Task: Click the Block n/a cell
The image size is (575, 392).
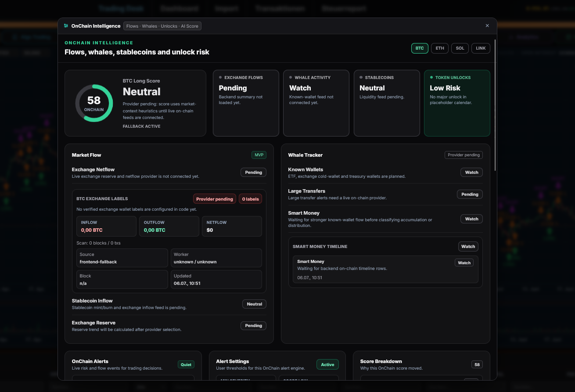Action: coord(122,280)
